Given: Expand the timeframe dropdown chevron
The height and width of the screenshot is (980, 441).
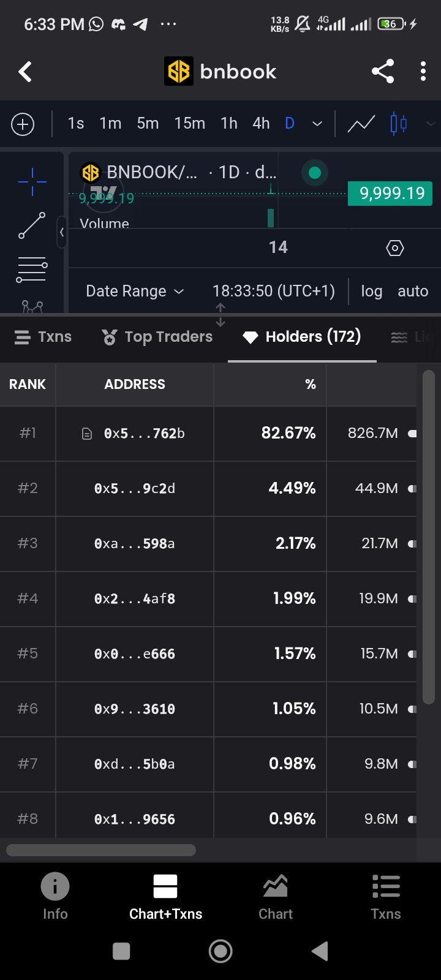Looking at the screenshot, I should (317, 124).
